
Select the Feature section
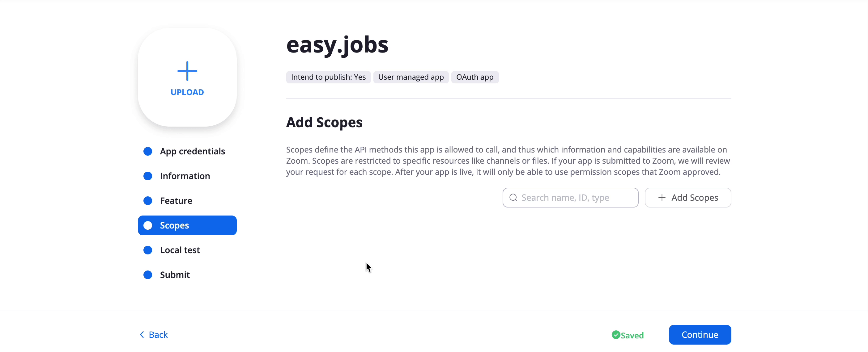187,201
